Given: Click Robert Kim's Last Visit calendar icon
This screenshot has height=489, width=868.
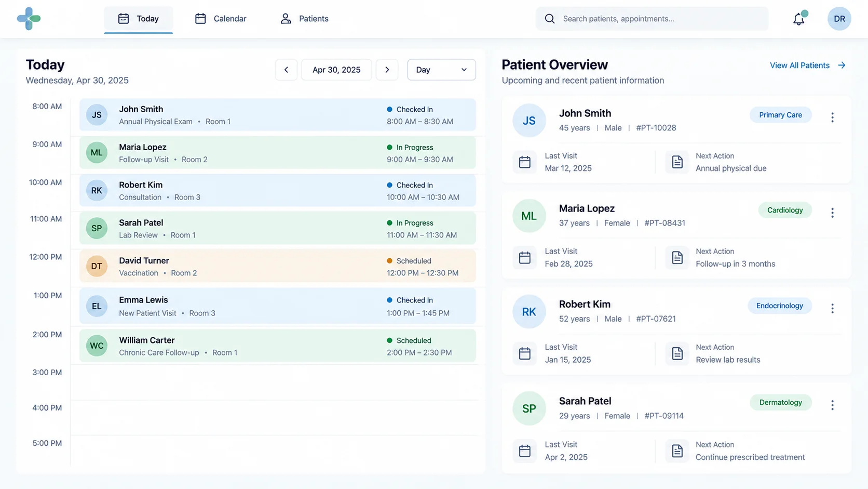Looking at the screenshot, I should 525,353.
